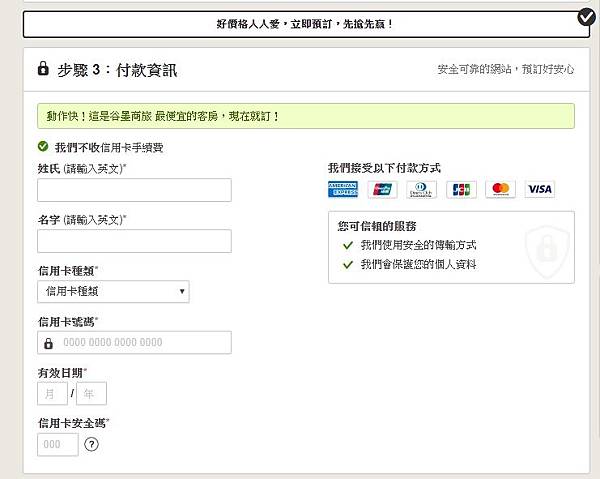Click the lock icon in card number field
The height and width of the screenshot is (479, 600).
pyautogui.click(x=49, y=343)
